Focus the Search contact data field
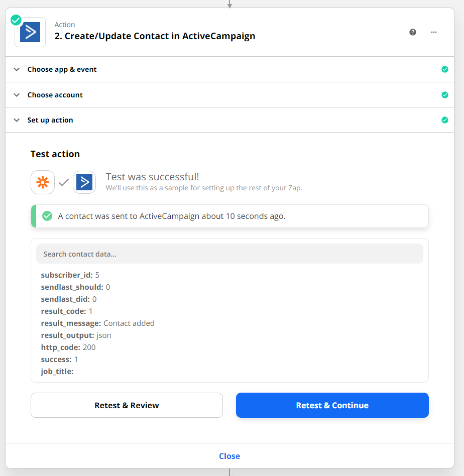 [229, 254]
